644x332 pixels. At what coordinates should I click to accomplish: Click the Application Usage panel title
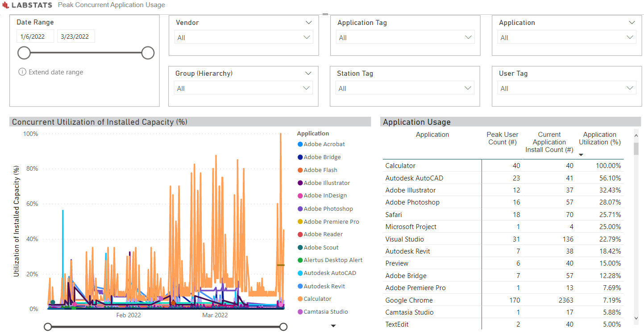tap(417, 122)
